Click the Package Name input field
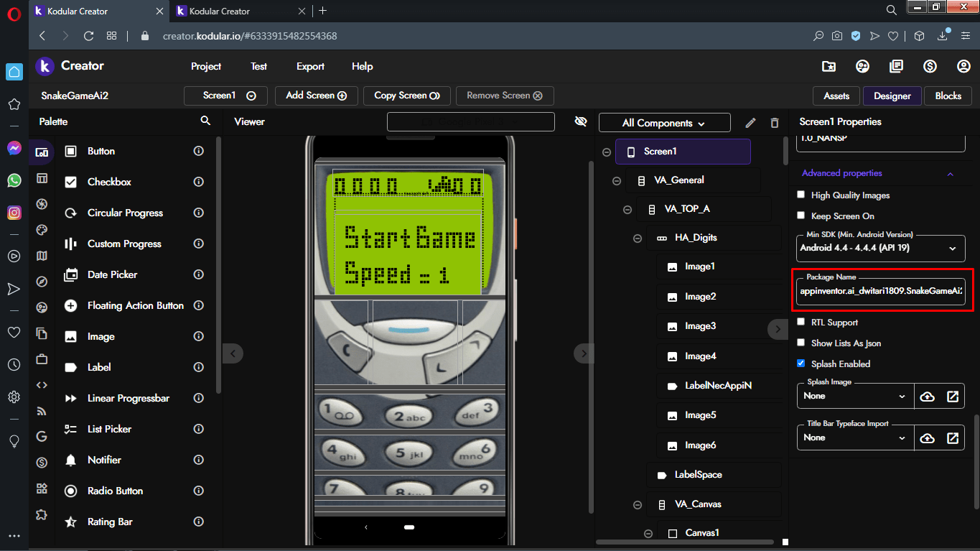Viewport: 980px width, 551px height. pyautogui.click(x=881, y=291)
